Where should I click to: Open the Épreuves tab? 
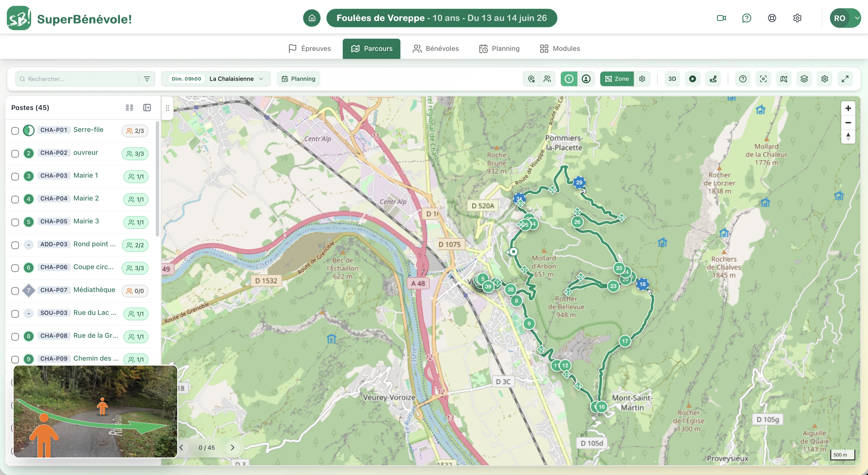point(310,48)
